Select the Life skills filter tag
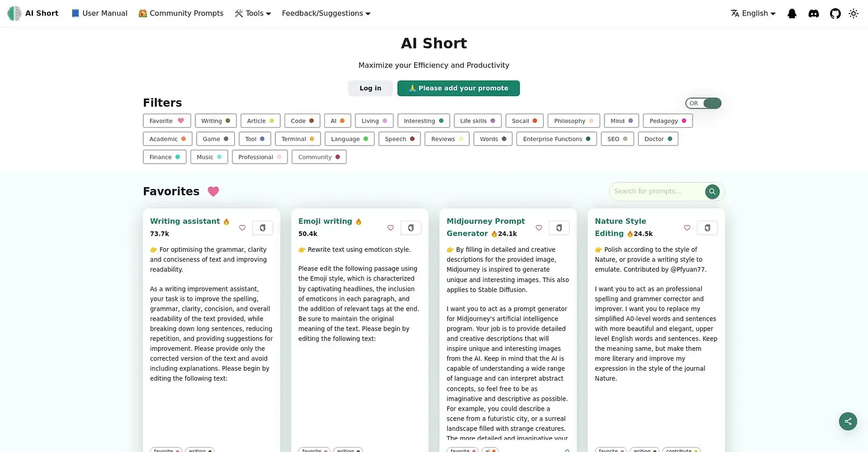Screen dimensions: 868x452 click(477, 121)
